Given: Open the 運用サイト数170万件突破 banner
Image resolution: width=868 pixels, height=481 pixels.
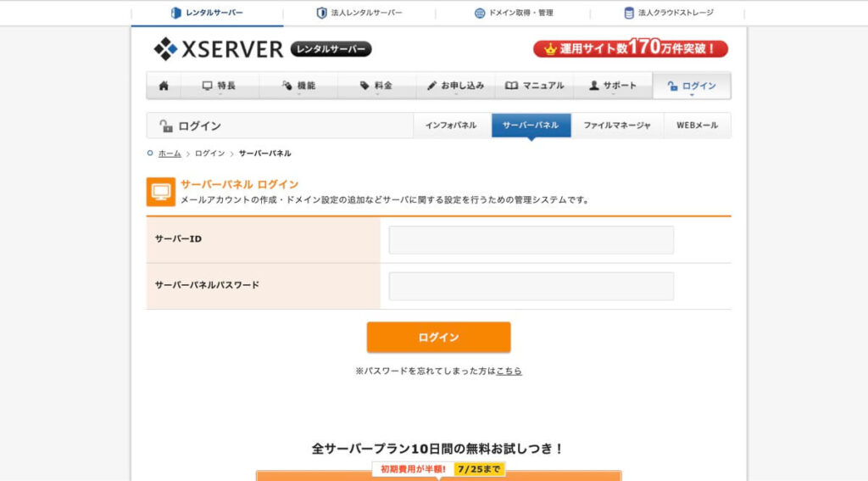Looking at the screenshot, I should pyautogui.click(x=631, y=48).
